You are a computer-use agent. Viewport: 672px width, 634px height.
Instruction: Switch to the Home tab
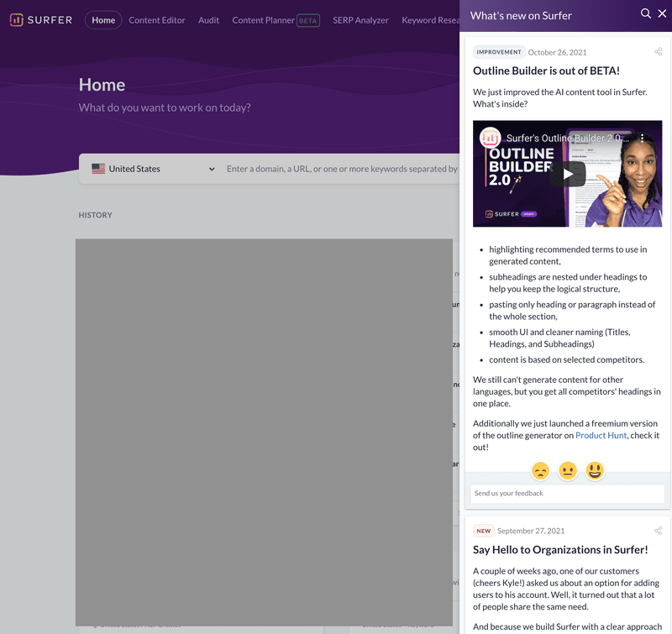click(103, 20)
